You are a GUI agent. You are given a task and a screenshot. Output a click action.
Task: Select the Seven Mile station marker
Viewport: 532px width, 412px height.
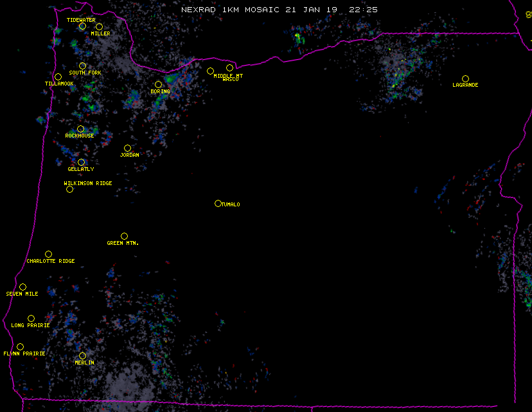coord(22,287)
